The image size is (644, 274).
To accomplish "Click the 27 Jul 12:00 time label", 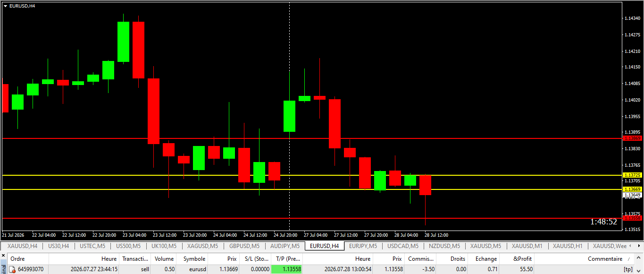I will (x=346, y=235).
